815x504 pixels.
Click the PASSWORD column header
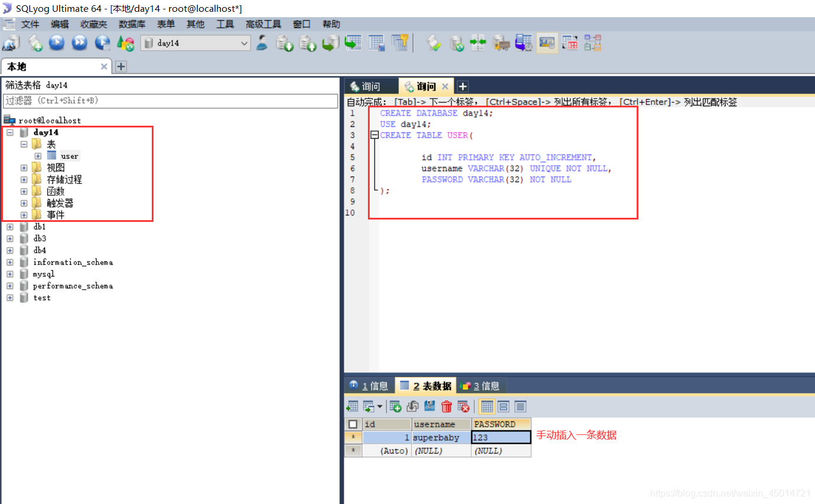pyautogui.click(x=501, y=424)
